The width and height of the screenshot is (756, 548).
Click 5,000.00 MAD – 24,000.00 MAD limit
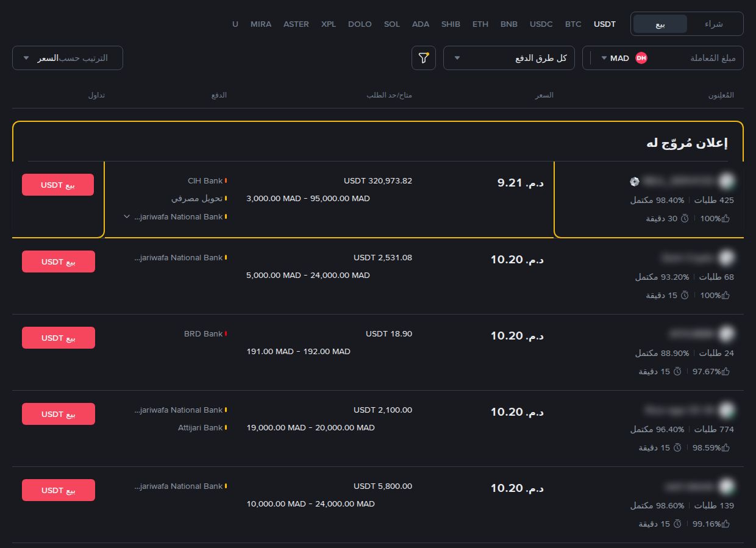pos(308,275)
